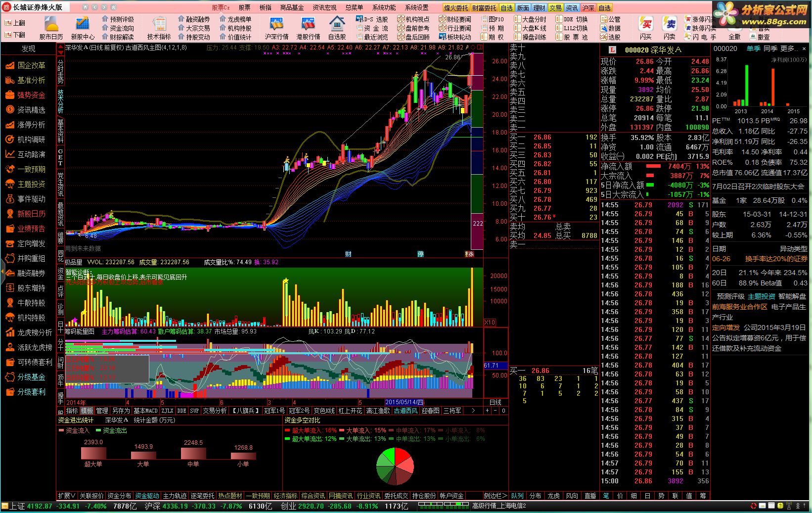
Task: Click the 烽火委托 button
Action: (455, 7)
